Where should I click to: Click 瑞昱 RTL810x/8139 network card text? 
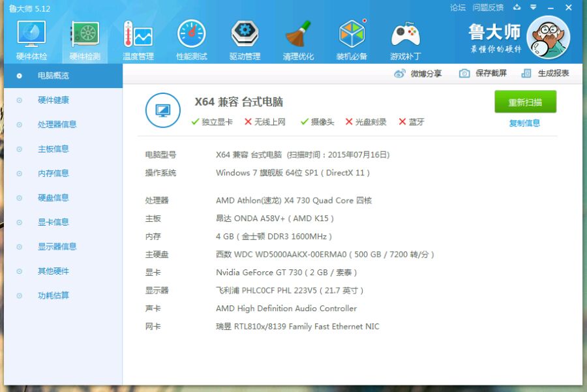coord(297,327)
